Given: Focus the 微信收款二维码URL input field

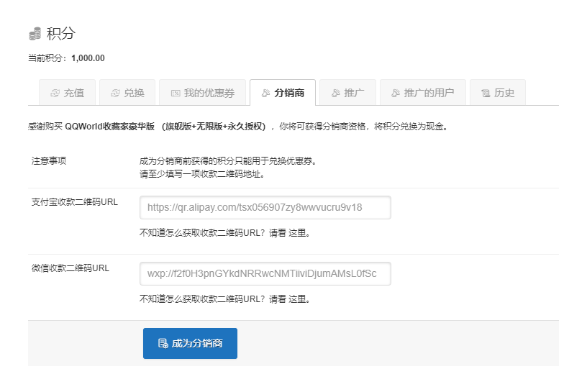Looking at the screenshot, I should coord(265,274).
